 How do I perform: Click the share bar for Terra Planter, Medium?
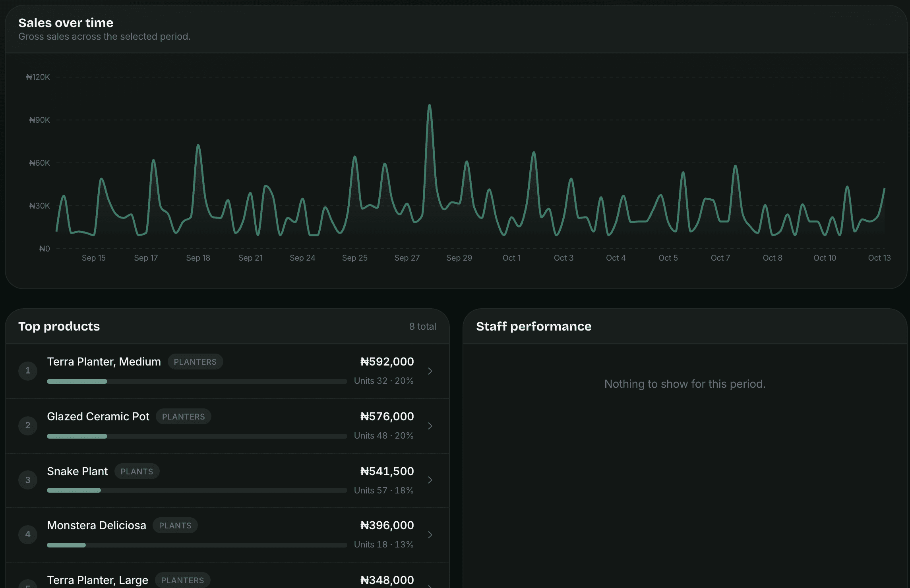pos(197,381)
